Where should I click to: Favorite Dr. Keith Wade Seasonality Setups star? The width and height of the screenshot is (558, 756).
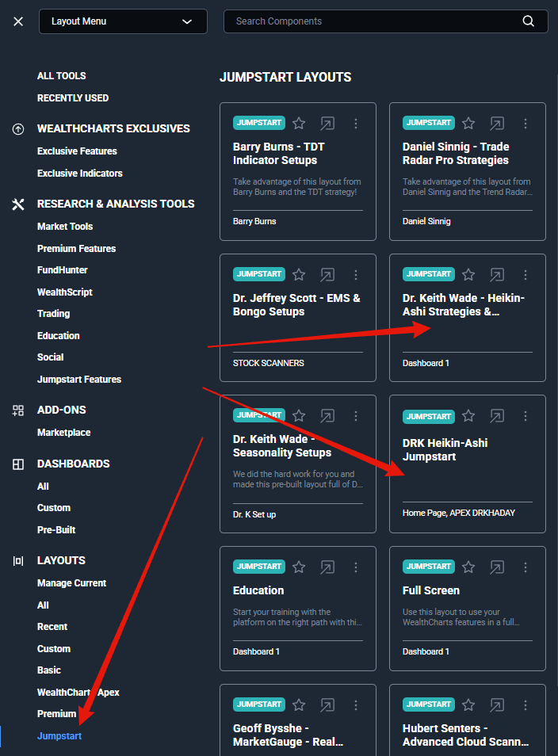point(299,415)
